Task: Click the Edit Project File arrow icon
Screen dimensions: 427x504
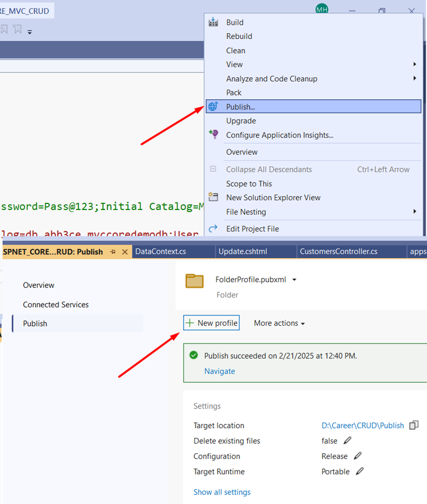Action: coord(213,228)
